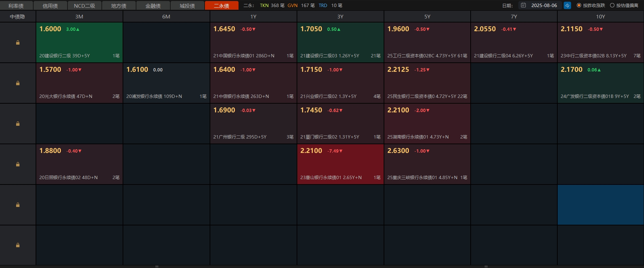644x268 pixels.
Task: Switch to the 信用债 tab
Action: point(50,6)
